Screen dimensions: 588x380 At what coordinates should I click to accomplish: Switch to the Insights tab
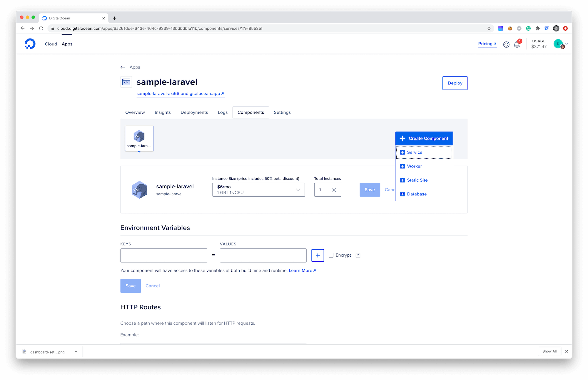163,112
